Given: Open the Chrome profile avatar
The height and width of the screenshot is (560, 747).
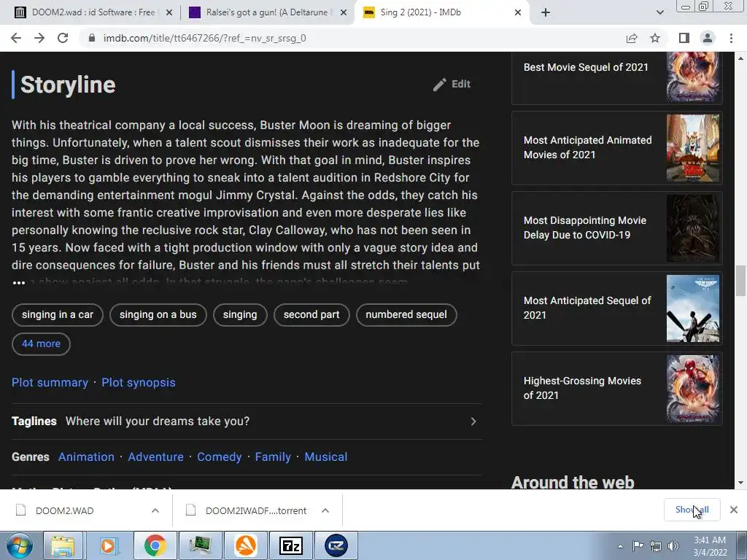Looking at the screenshot, I should click(x=708, y=38).
